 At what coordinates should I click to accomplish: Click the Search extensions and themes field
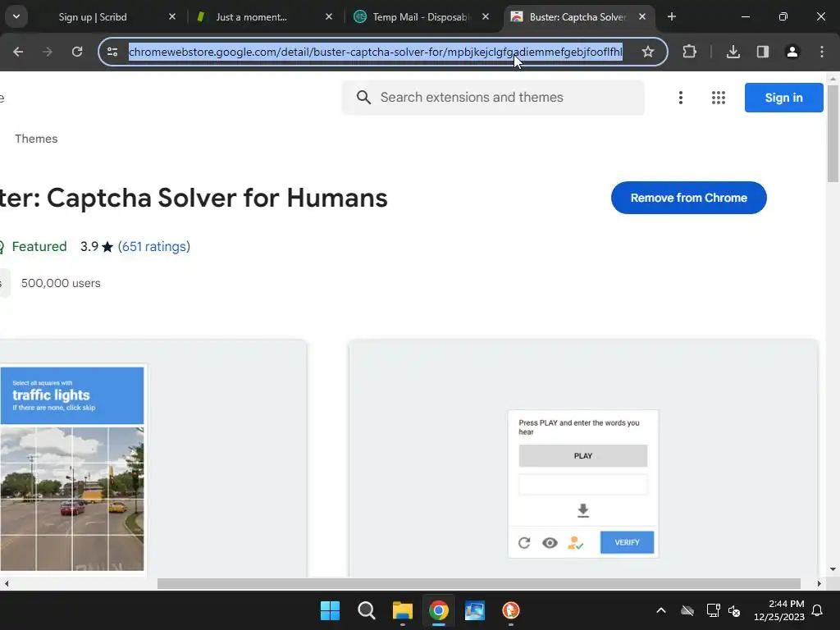pyautogui.click(x=493, y=98)
